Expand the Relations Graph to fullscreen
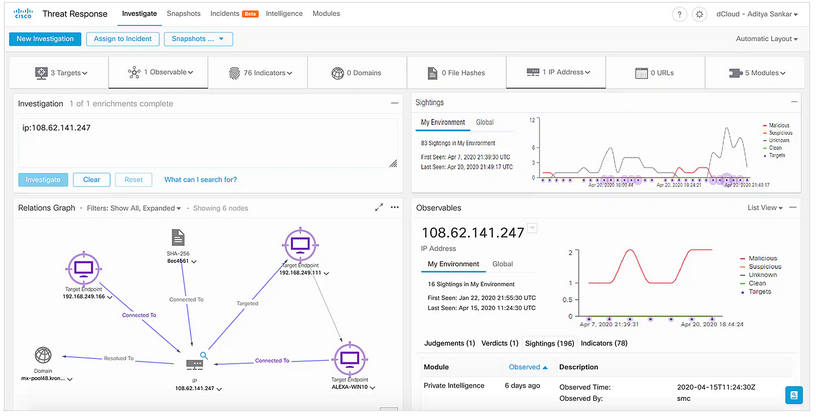The width and height of the screenshot is (816, 417). pyautogui.click(x=379, y=208)
